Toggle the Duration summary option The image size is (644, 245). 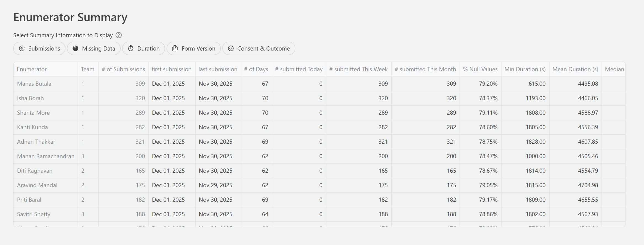[x=144, y=49]
